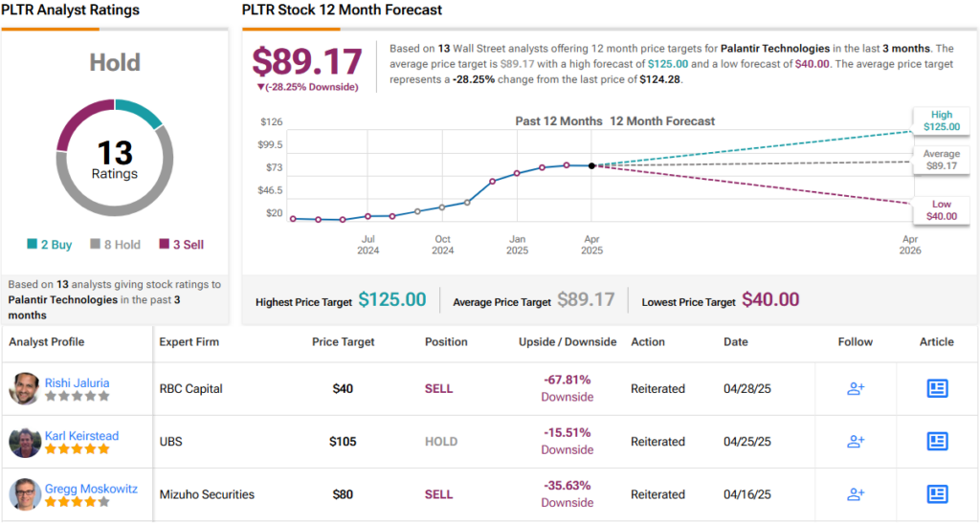Click Gregg Moskowitz's profile photo

pos(25,494)
